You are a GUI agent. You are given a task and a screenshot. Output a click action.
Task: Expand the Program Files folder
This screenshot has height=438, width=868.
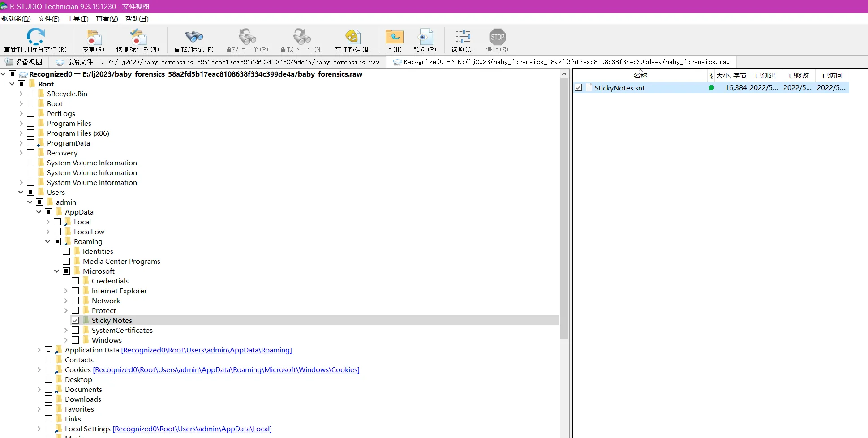point(21,123)
